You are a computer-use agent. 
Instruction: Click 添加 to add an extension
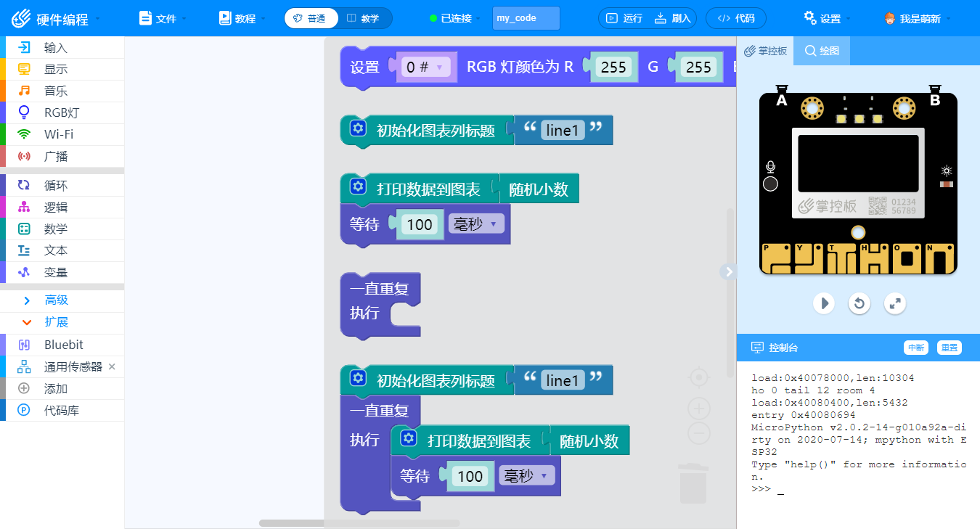[x=62, y=388]
